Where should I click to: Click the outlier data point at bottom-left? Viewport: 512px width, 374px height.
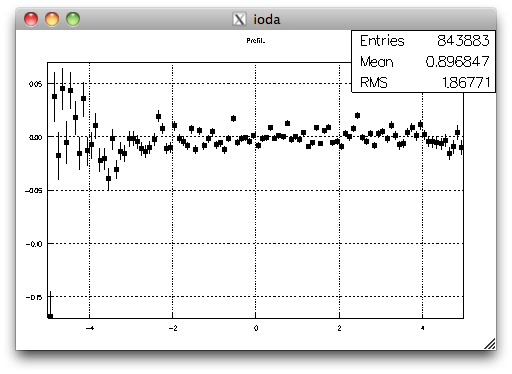50,316
